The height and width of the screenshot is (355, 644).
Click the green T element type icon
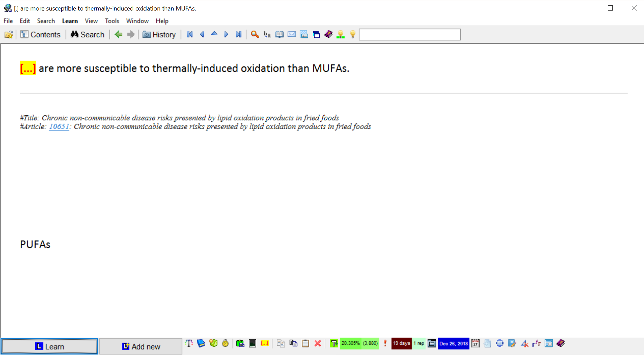[x=334, y=343]
